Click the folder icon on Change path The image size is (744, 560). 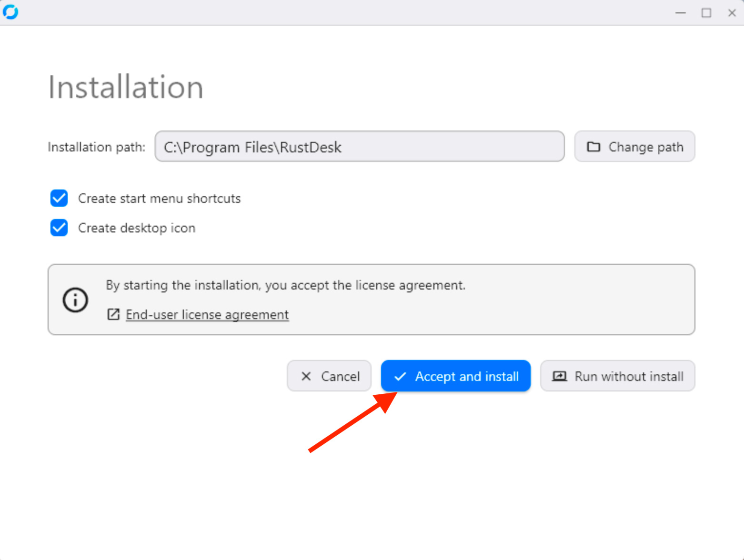click(593, 147)
